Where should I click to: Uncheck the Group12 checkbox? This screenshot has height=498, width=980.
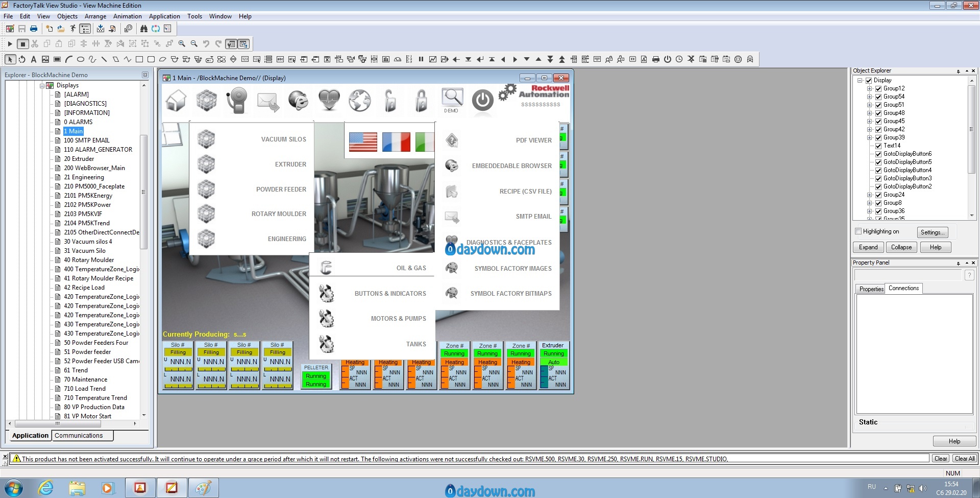pyautogui.click(x=878, y=89)
